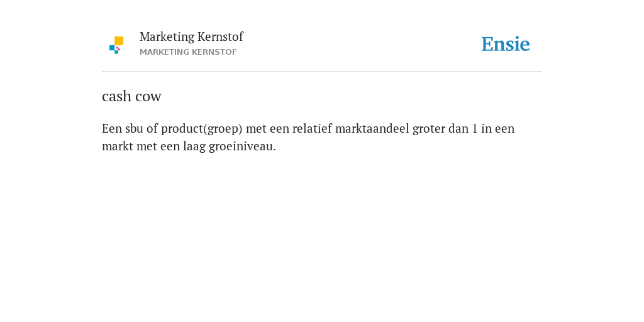This screenshot has width=644, height=322.
Task: Open the Ensie logo link
Action: (x=506, y=44)
